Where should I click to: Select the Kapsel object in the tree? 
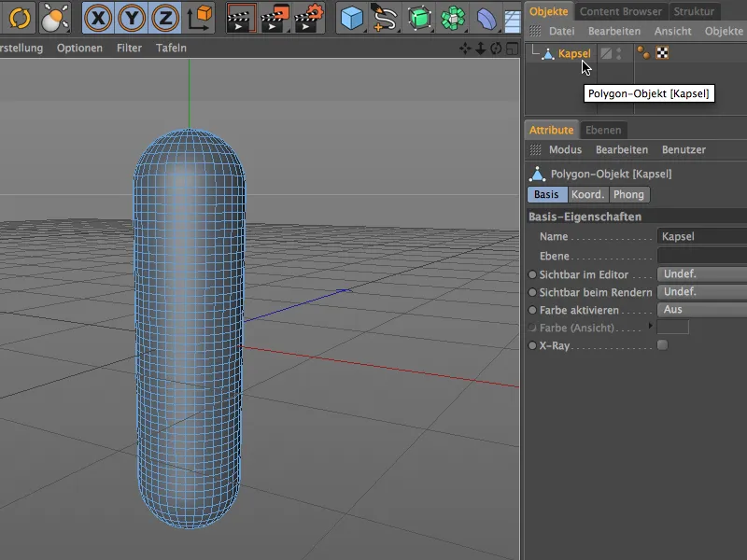tap(574, 53)
